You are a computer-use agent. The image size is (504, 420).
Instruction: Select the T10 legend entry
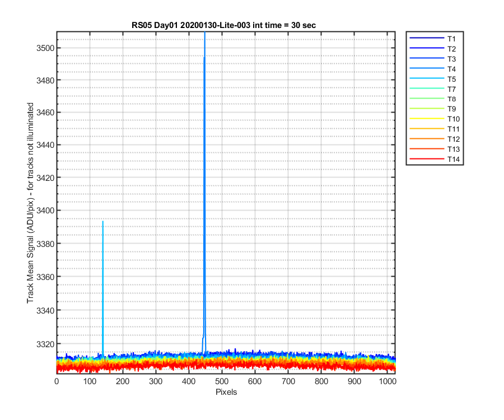[x=435, y=119]
